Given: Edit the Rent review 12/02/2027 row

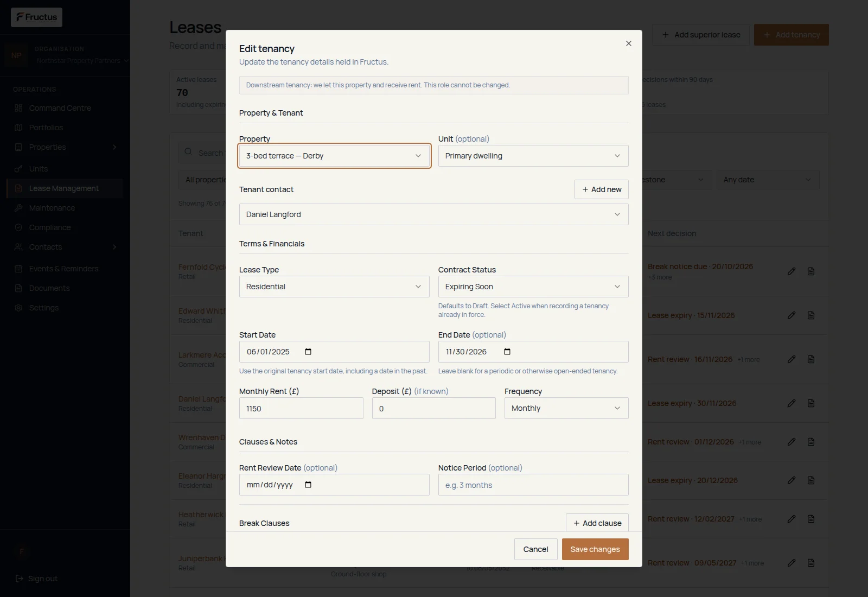Looking at the screenshot, I should (792, 519).
